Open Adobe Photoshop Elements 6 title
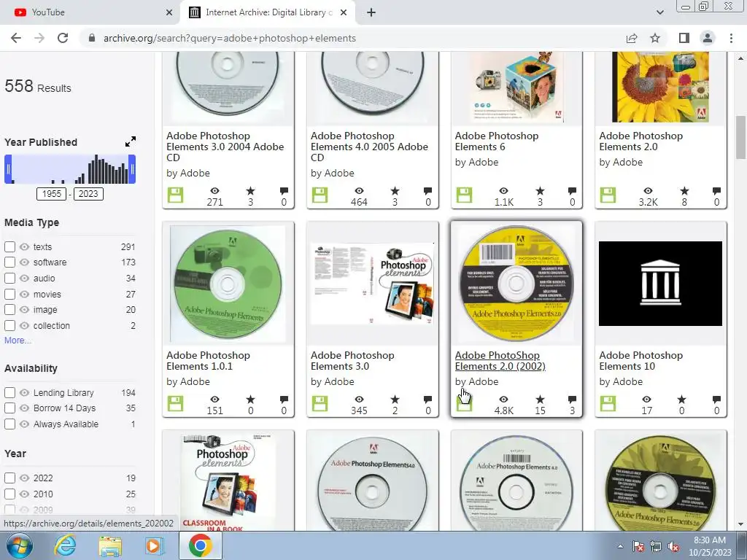The width and height of the screenshot is (747, 560). (x=496, y=141)
